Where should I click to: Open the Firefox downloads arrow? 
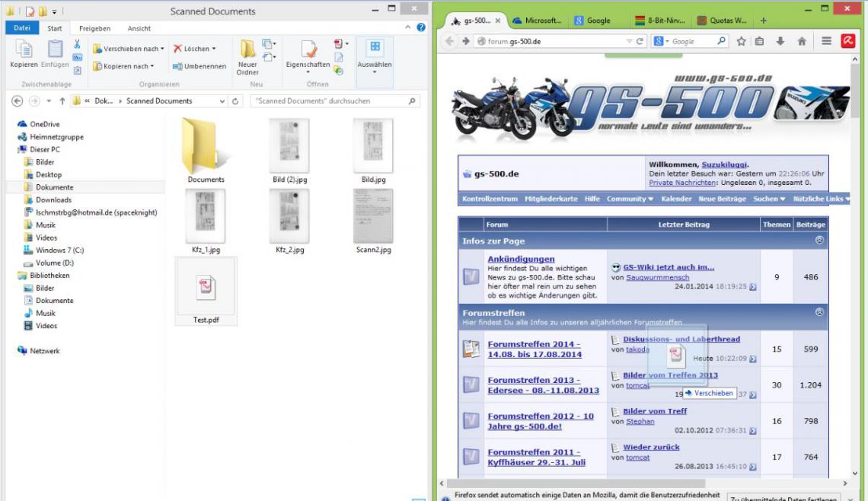(780, 41)
